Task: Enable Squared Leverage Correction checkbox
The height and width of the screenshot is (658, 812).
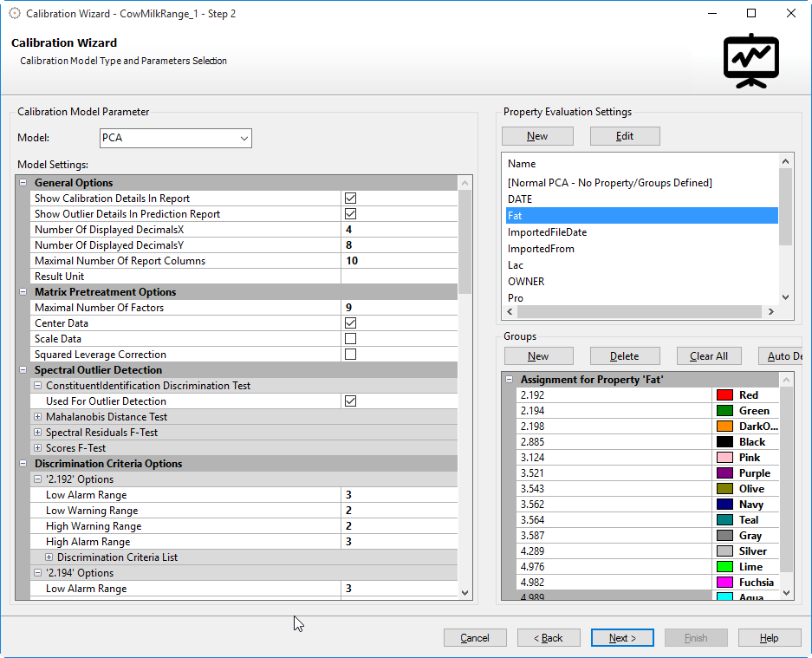Action: click(350, 355)
